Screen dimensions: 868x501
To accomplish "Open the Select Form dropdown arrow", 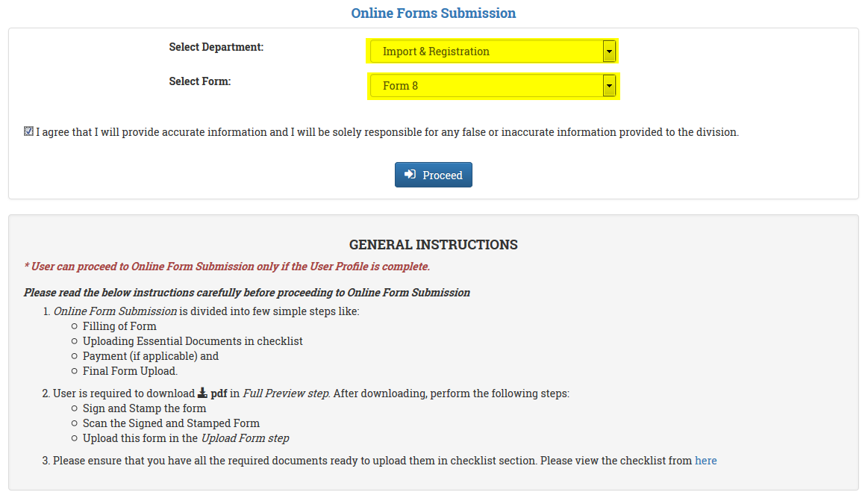I will click(x=609, y=86).
